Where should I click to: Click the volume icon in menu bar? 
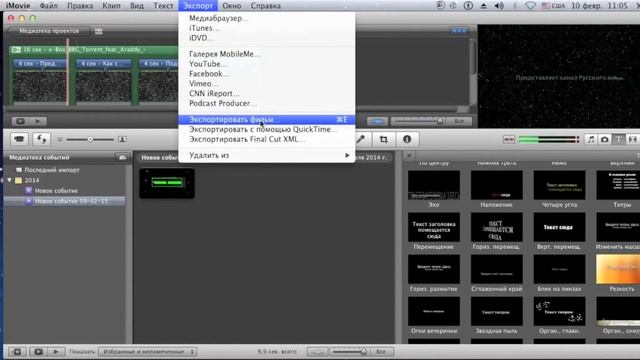click(x=499, y=6)
